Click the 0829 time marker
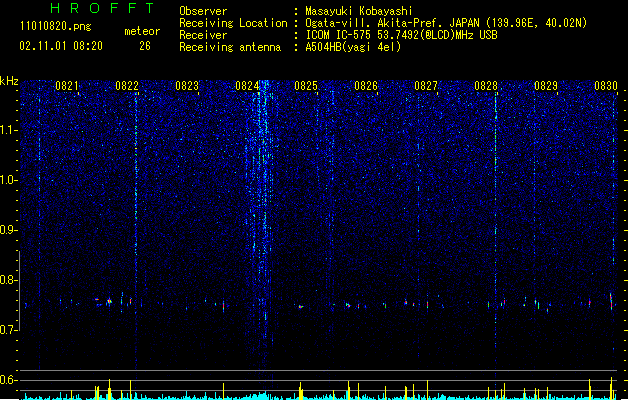The width and height of the screenshot is (629, 400). coord(546,86)
